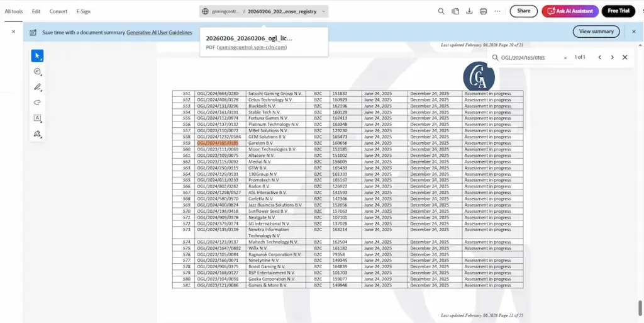This screenshot has height=323, width=644.
Task: Close the left panel with the X
Action: [14, 31]
